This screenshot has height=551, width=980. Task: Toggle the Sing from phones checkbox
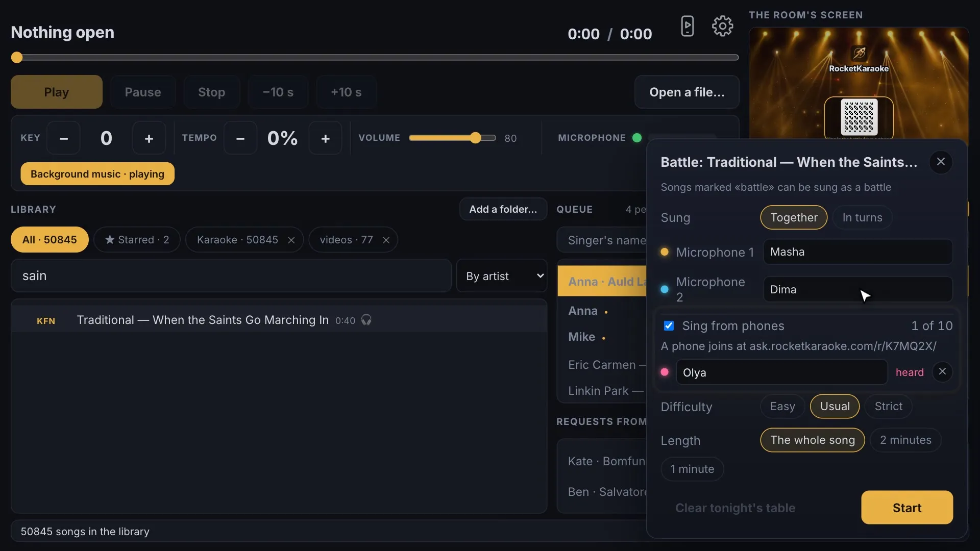669,325
